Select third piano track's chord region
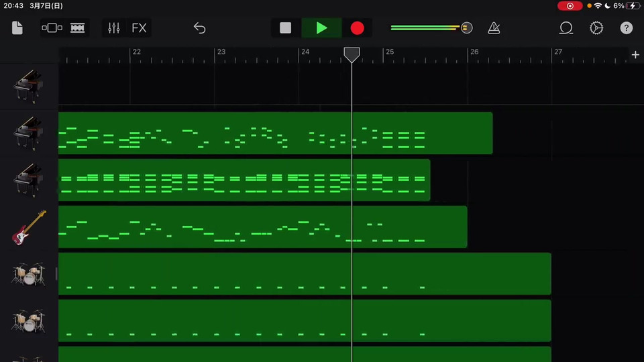 pyautogui.click(x=244, y=180)
